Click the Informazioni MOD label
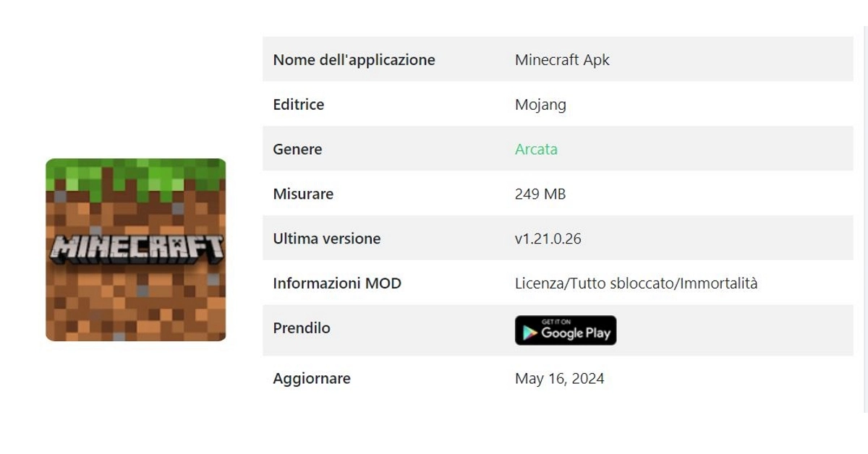The width and height of the screenshot is (868, 454). (x=336, y=283)
